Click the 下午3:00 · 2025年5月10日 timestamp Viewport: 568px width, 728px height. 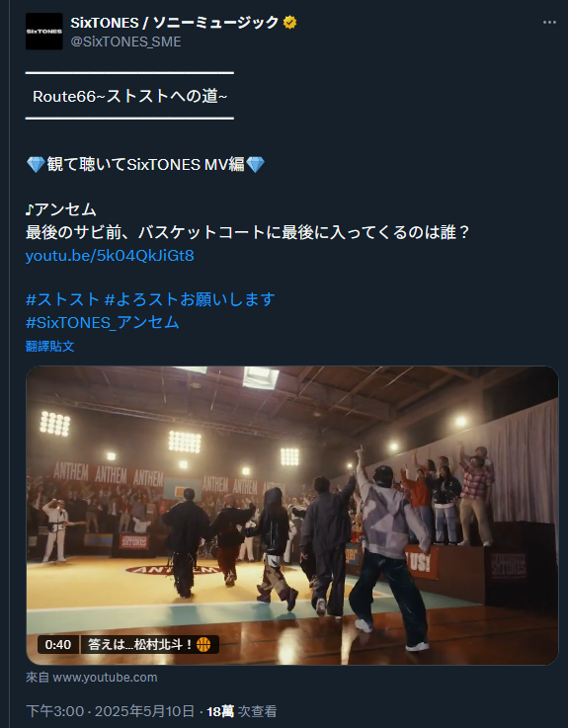[x=110, y=711]
